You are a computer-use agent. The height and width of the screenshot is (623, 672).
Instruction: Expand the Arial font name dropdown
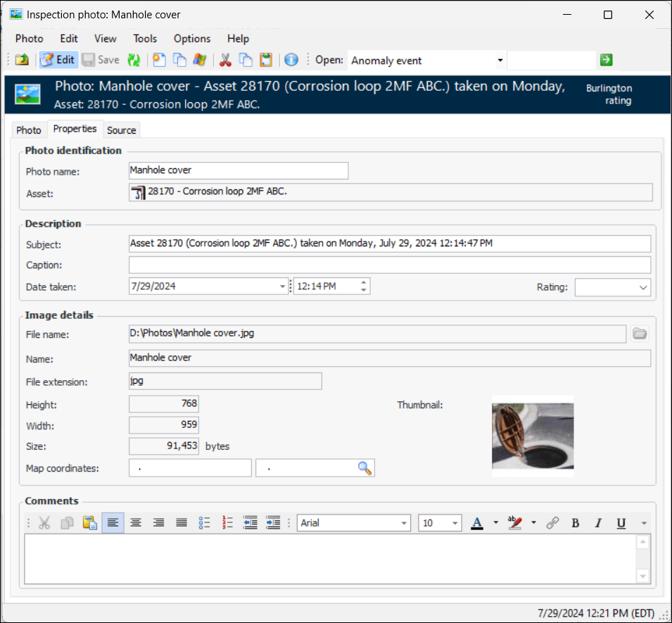tap(404, 523)
